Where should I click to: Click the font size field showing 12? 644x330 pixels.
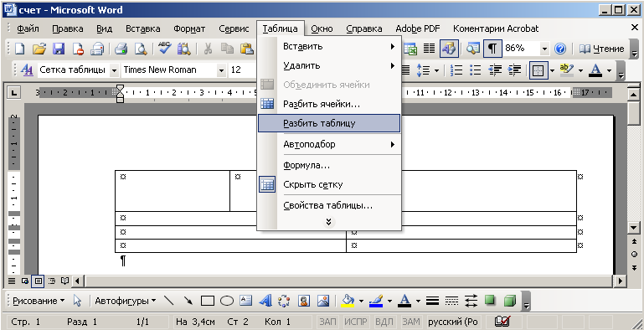coord(242,70)
